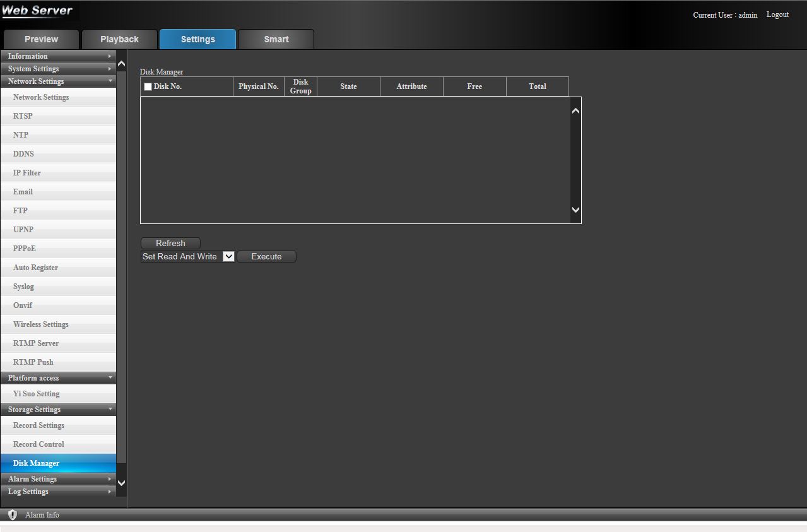Screen dimensions: 807x532
Task: Open Record Settings in the sidebar
Action: point(38,425)
